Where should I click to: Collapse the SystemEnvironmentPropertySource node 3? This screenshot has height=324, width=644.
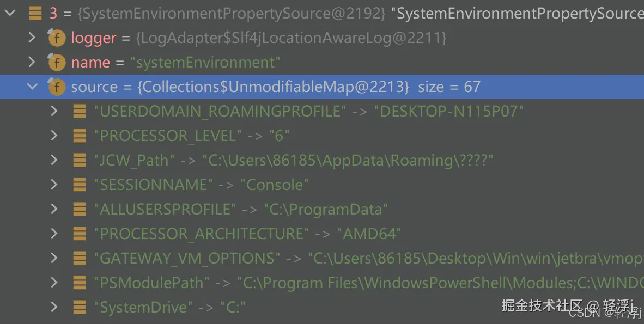9,13
